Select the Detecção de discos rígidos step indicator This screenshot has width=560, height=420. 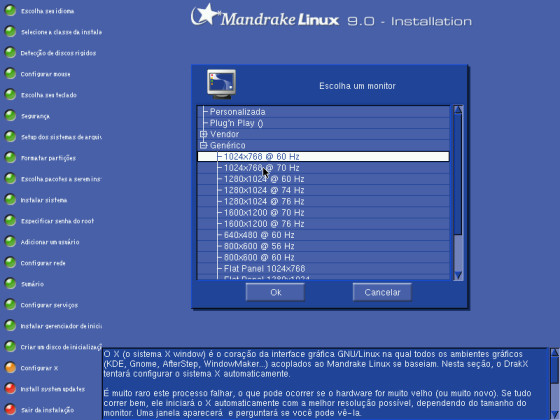[x=10, y=53]
